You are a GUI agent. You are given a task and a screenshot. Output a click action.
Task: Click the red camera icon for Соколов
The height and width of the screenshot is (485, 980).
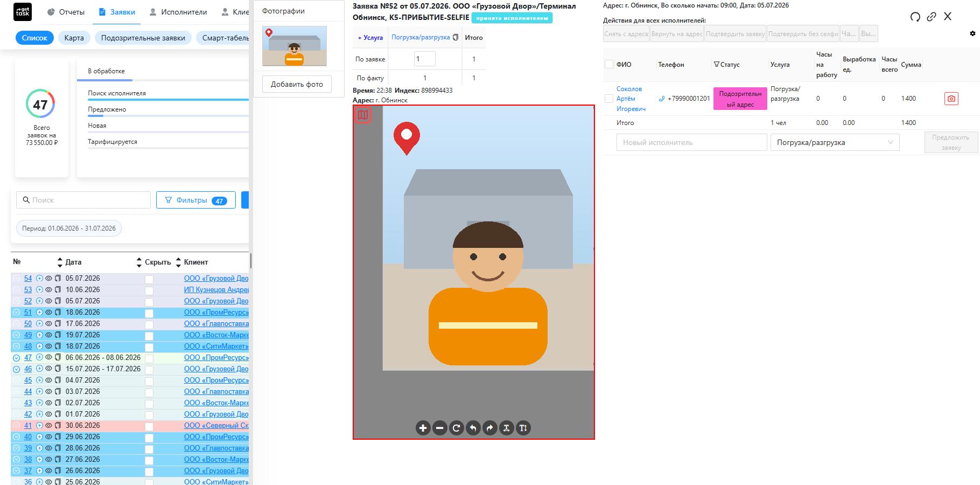click(951, 99)
